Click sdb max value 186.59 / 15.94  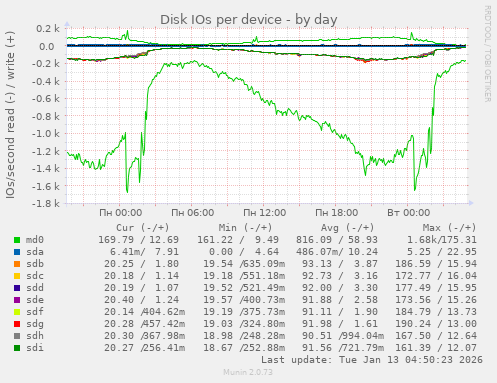click(436, 264)
